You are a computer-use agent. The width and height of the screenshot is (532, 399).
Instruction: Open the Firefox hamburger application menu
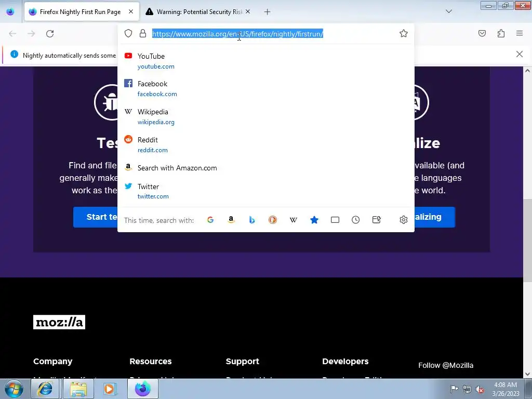(520, 33)
